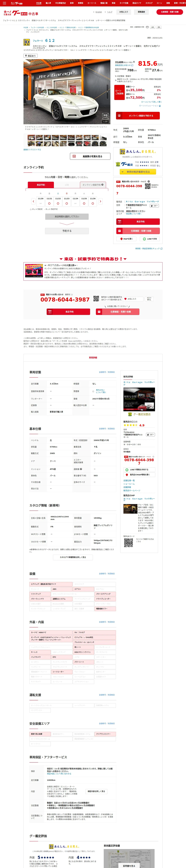Open the white Ferrari main photo

pyautogui.click(x=67, y=92)
